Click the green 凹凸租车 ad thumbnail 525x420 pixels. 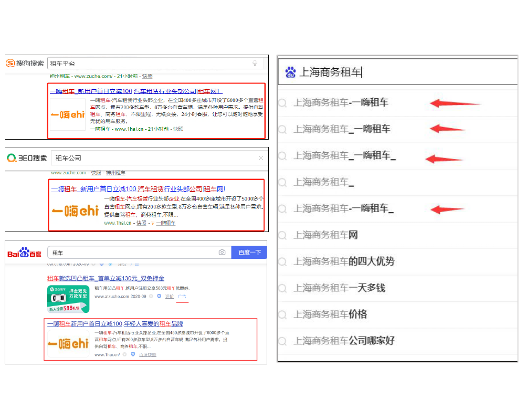68,299
